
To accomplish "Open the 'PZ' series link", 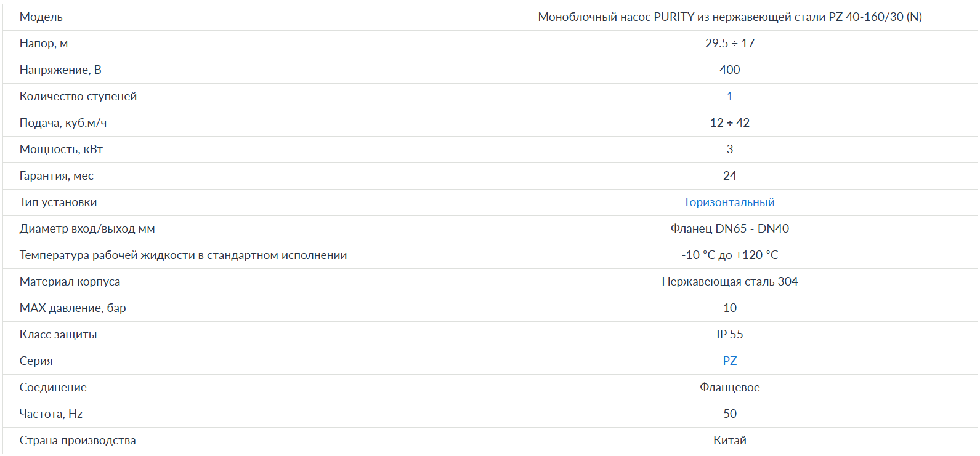I will coord(729,361).
